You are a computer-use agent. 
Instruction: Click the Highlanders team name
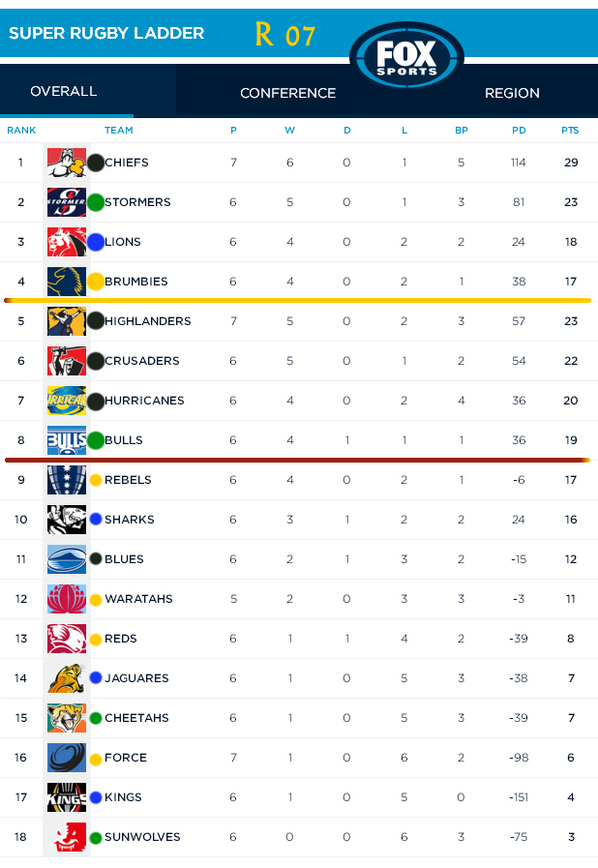(147, 321)
